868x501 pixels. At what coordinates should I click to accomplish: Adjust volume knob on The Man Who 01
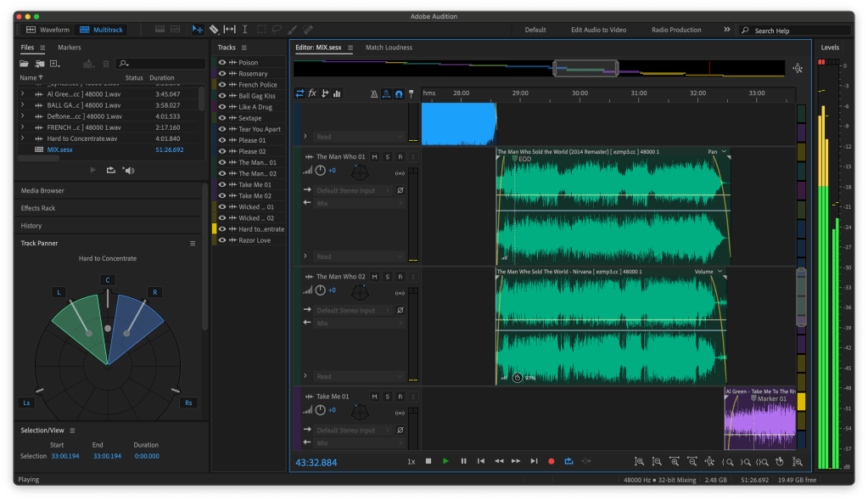pyautogui.click(x=320, y=171)
